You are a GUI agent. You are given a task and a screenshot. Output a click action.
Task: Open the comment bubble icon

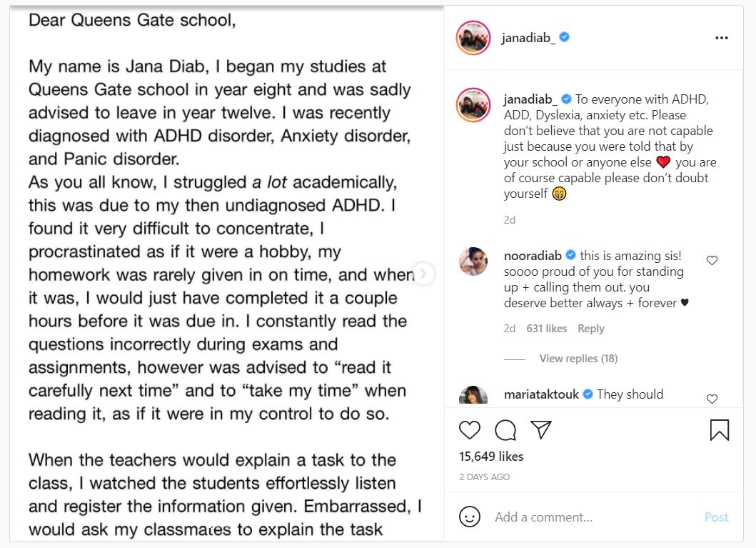click(x=505, y=429)
